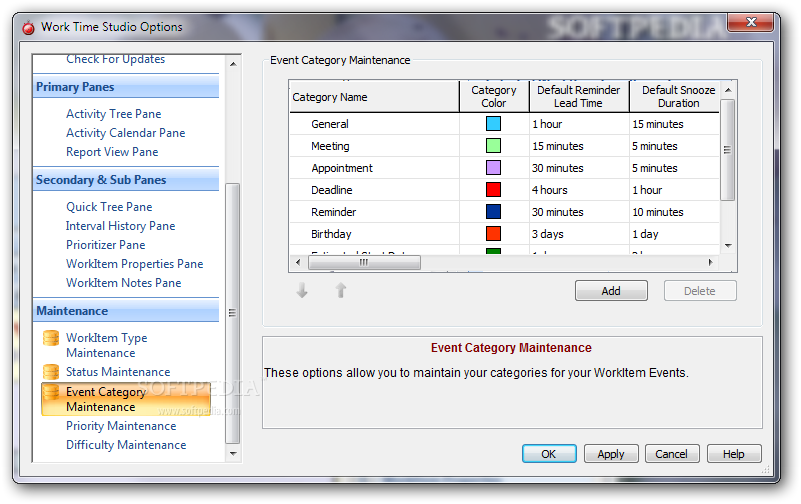Click Default Reminder Lead Time column header

tap(579, 97)
